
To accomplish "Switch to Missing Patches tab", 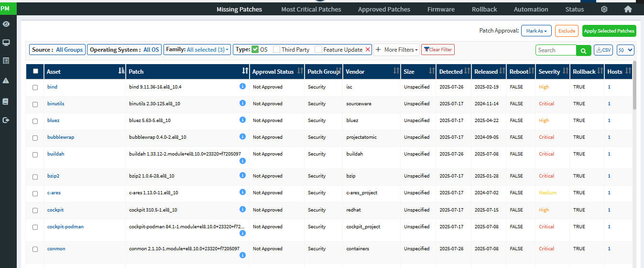I will coord(239,9).
